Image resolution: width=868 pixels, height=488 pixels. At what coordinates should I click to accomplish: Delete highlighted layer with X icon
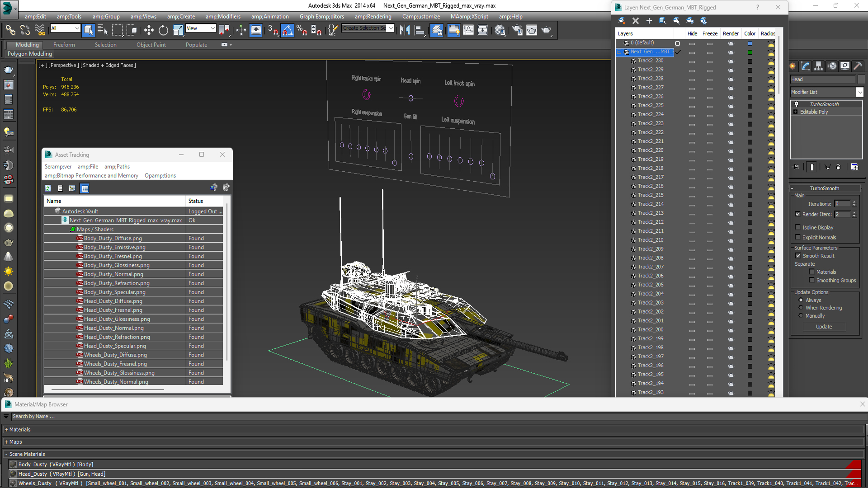(636, 21)
